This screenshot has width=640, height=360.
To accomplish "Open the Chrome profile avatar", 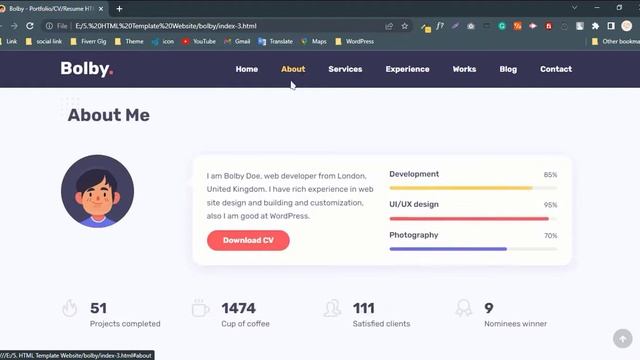I will coord(627,26).
